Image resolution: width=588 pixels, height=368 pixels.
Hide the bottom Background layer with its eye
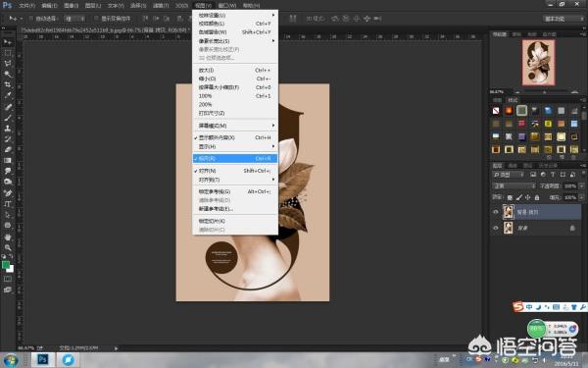pos(496,228)
